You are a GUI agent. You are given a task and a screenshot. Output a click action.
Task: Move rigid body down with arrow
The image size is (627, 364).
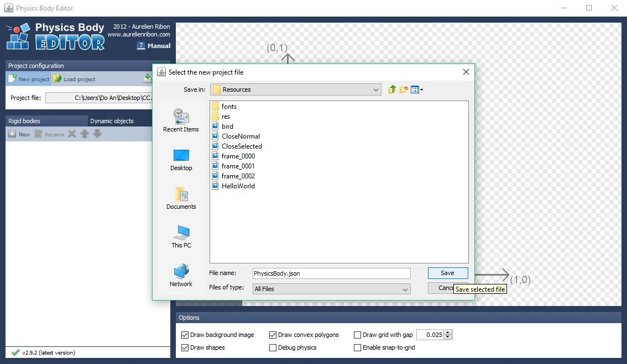(x=97, y=134)
